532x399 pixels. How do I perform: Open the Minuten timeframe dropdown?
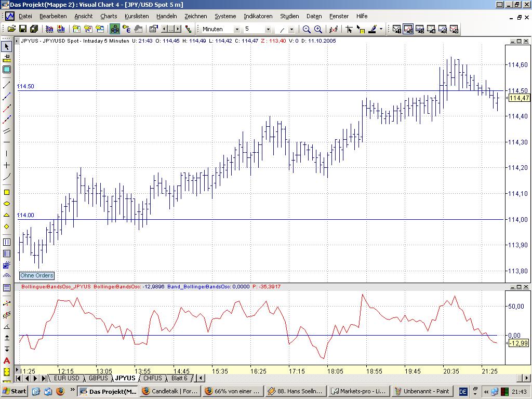click(237, 30)
